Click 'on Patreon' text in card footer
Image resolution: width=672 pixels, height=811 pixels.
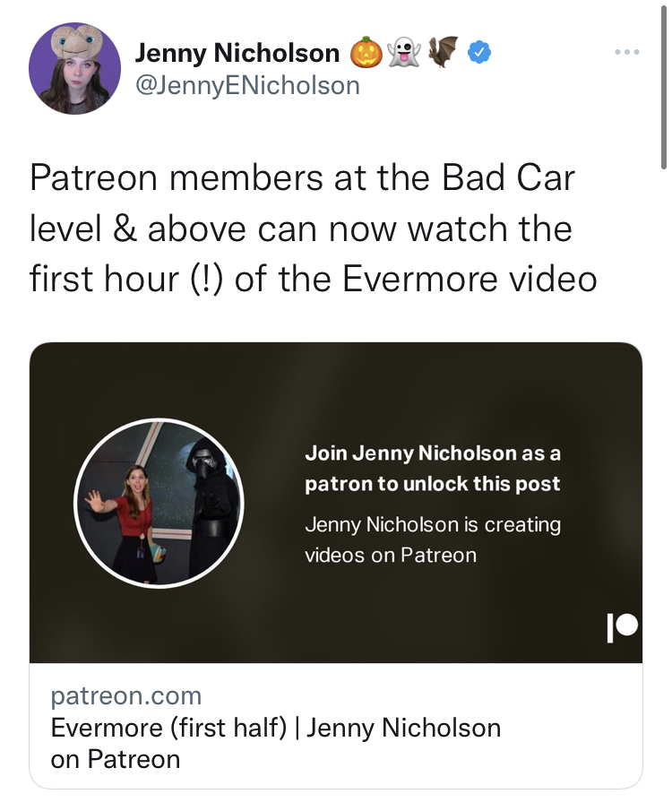point(116,759)
